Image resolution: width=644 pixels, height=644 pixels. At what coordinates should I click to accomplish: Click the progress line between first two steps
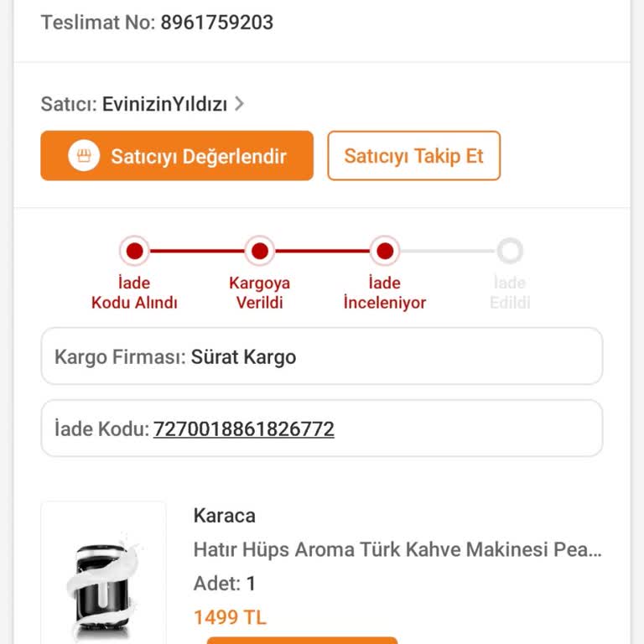coord(197,251)
